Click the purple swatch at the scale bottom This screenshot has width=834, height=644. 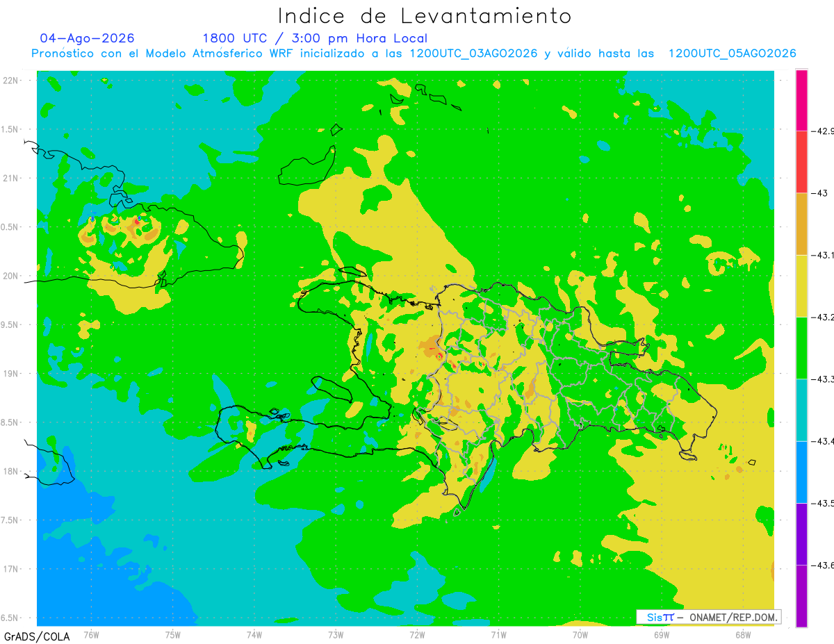pos(801,596)
